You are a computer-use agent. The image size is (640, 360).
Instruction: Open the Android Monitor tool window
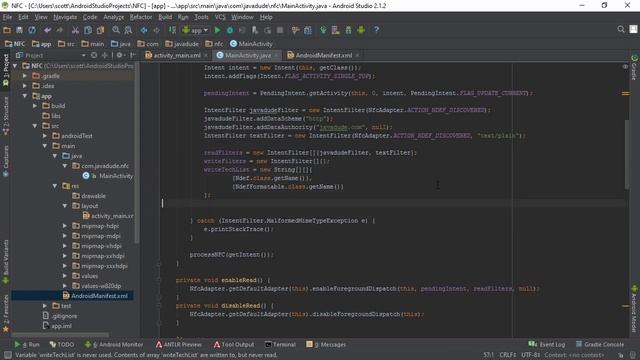pyautogui.click(x=114, y=344)
